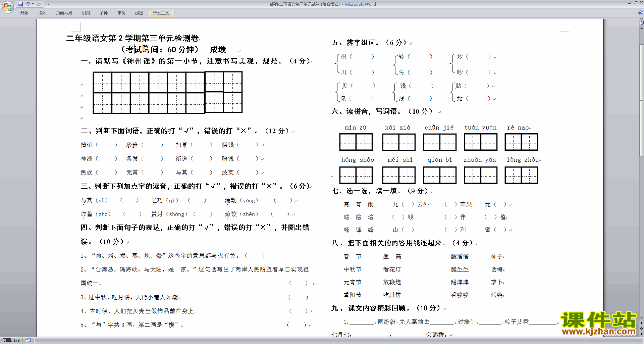The height and width of the screenshot is (344, 644).
Task: Click the pinyin mín zú
Action: pos(356,128)
